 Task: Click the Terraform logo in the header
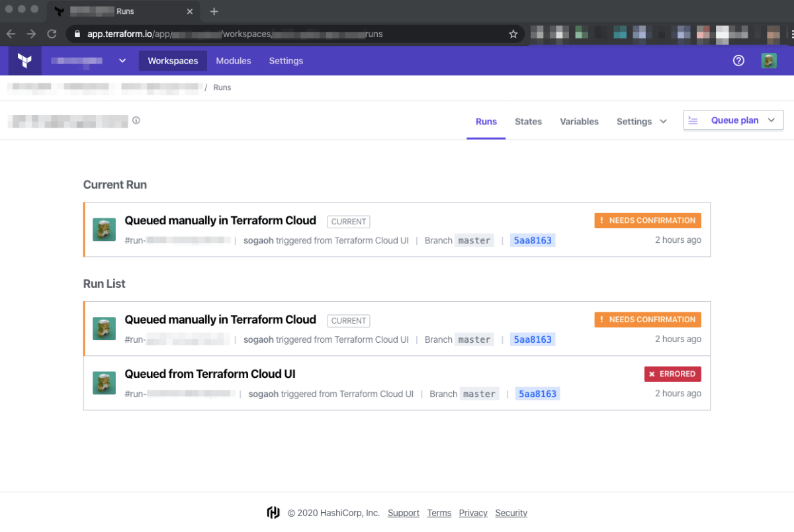point(25,61)
